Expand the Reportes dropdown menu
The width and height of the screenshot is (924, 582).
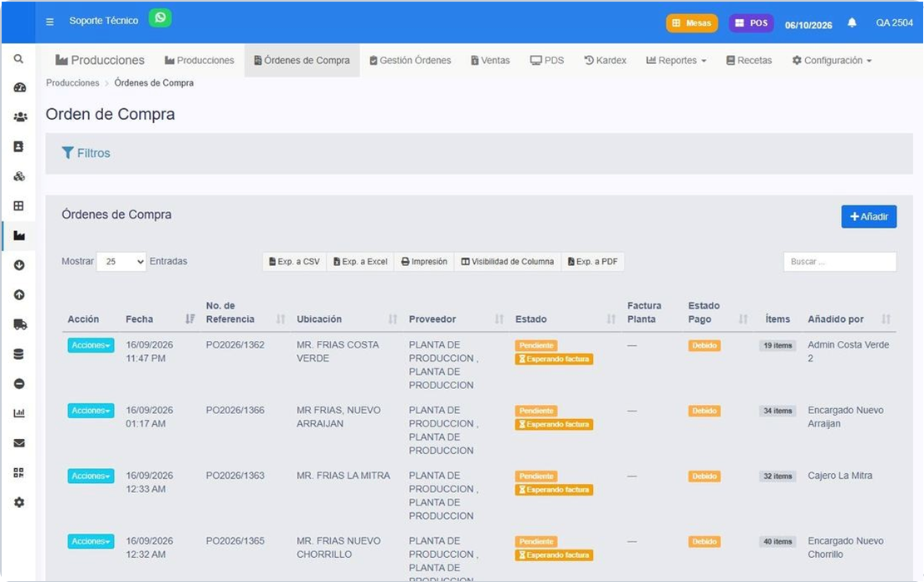tap(676, 60)
